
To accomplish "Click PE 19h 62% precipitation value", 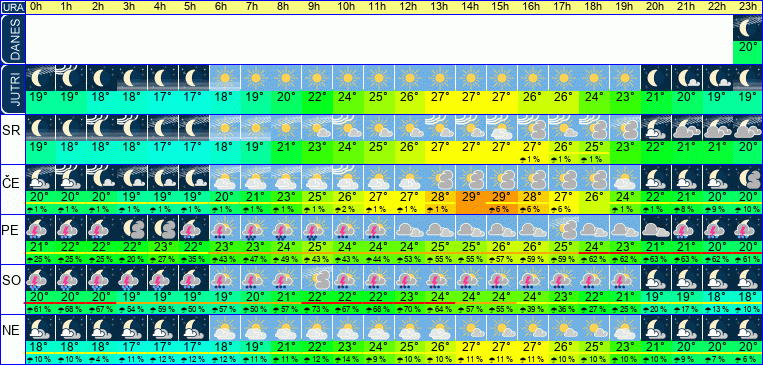I will [625, 259].
